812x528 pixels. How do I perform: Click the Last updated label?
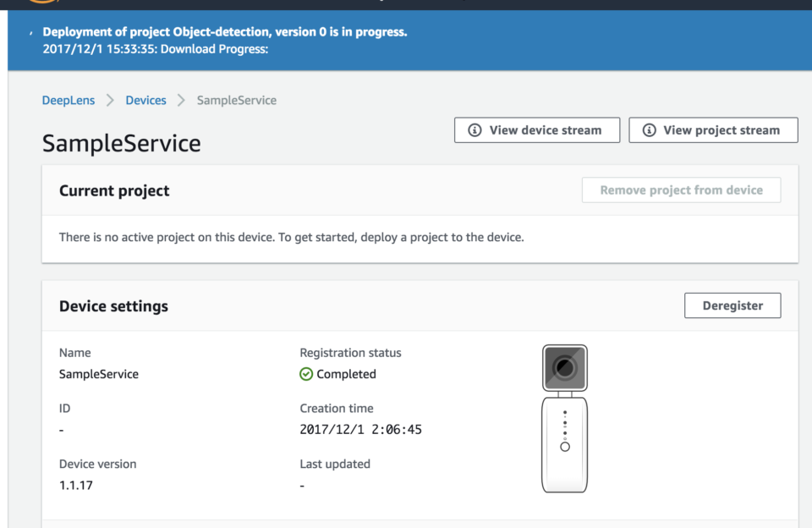(335, 464)
